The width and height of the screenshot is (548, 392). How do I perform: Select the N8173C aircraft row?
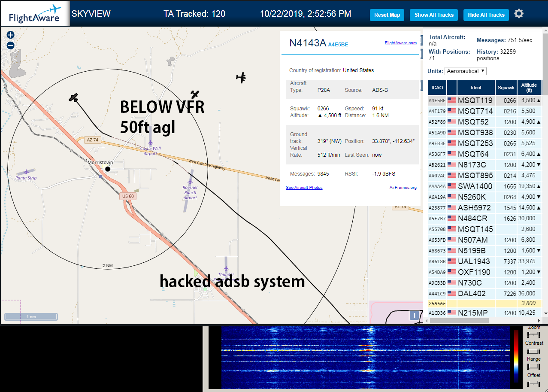(485, 165)
